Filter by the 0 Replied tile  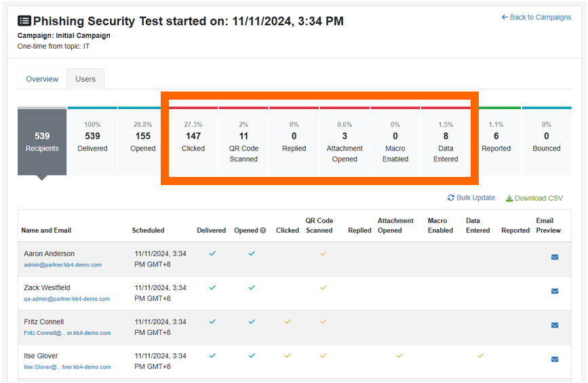click(294, 141)
